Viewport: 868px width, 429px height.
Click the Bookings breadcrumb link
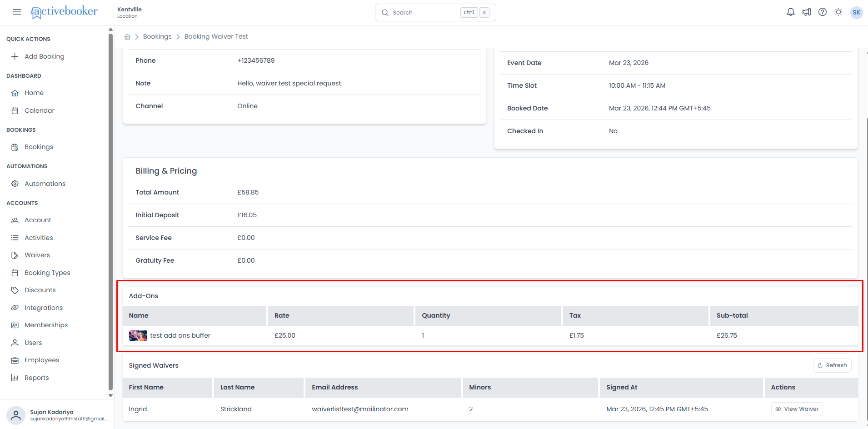pos(157,36)
